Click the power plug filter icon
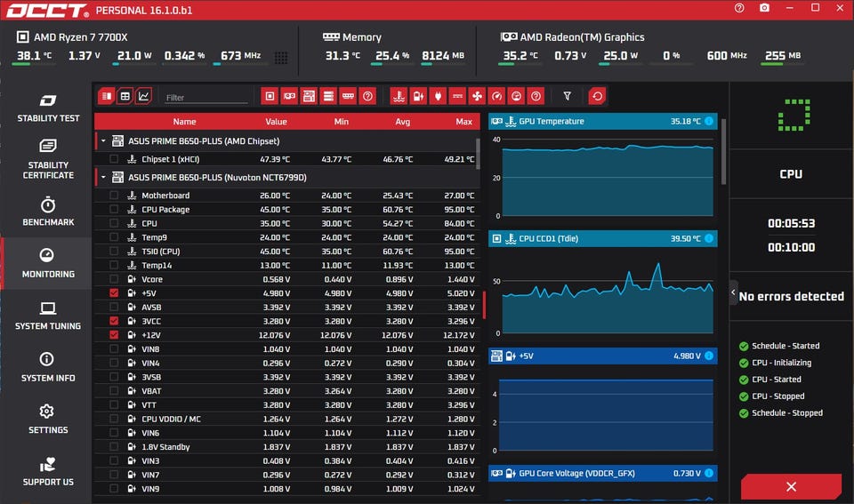 pos(438,96)
